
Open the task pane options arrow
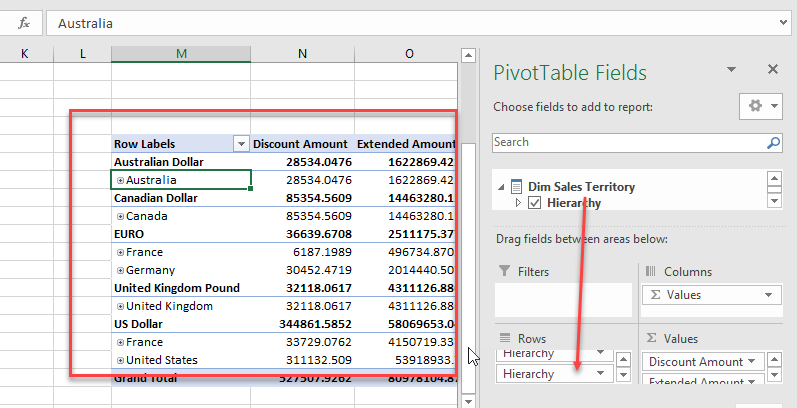(732, 70)
